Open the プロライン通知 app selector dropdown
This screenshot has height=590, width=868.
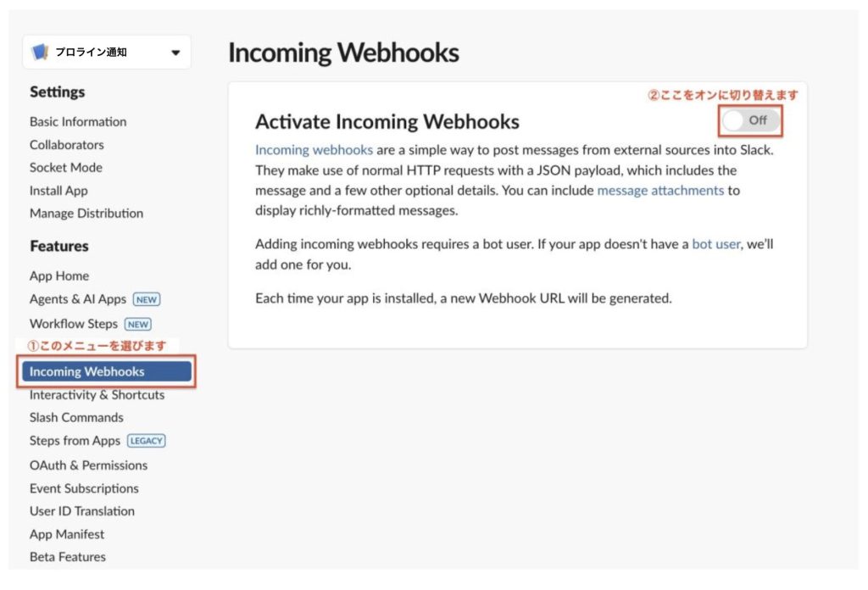(x=175, y=53)
